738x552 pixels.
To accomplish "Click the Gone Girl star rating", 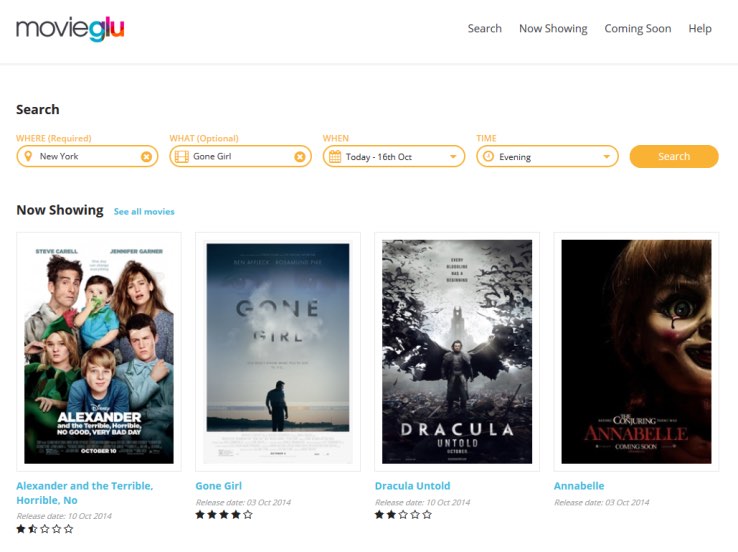I will click(x=224, y=515).
